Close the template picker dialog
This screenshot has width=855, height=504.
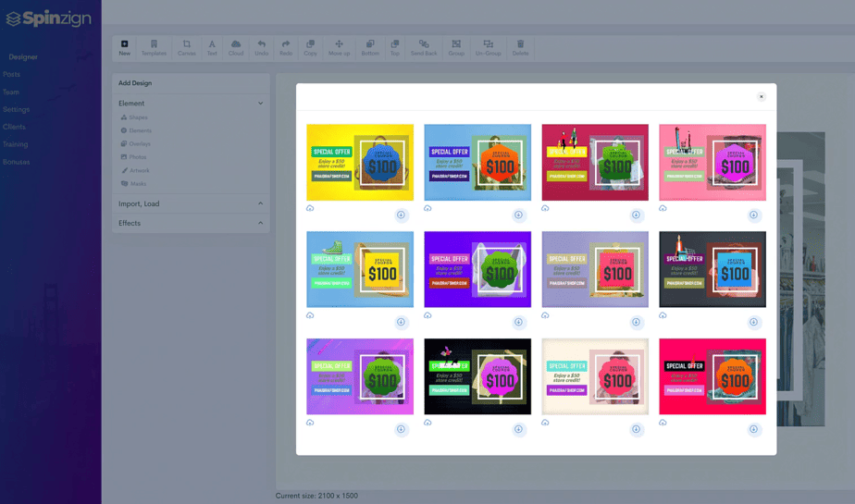click(762, 97)
